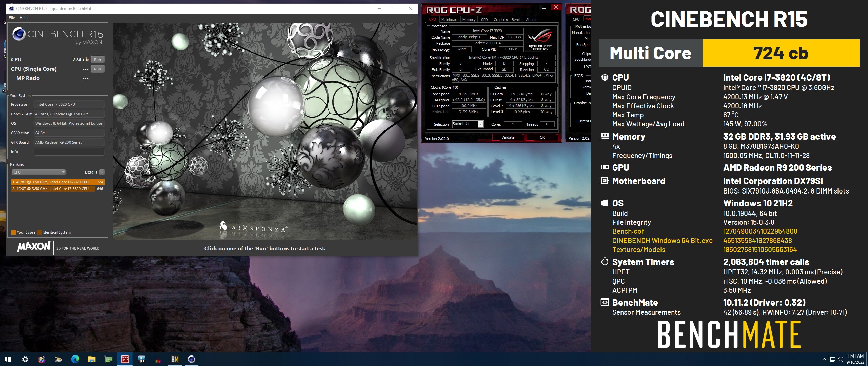Select ranking entry with score 724

(x=58, y=182)
